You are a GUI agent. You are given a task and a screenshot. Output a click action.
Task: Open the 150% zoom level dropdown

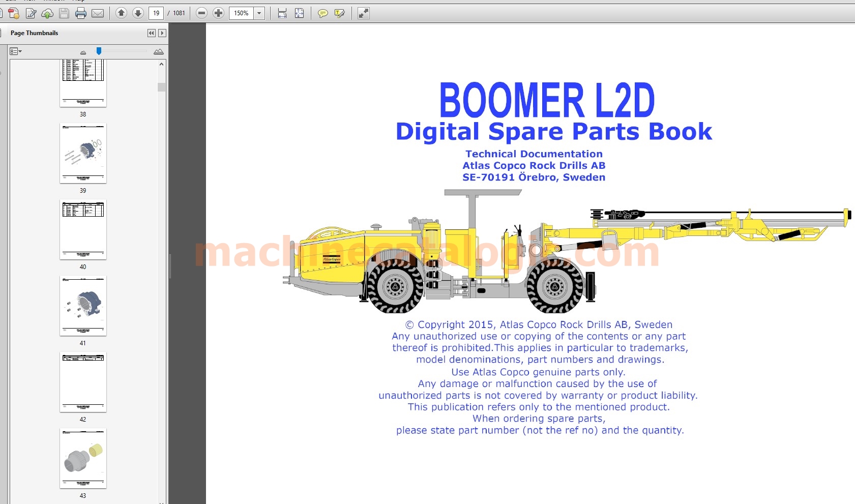point(259,13)
